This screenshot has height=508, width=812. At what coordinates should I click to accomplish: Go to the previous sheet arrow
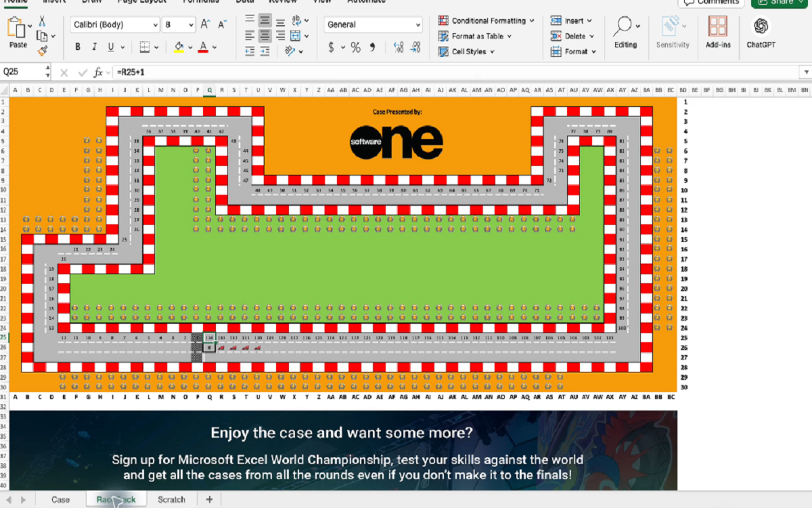[9, 500]
